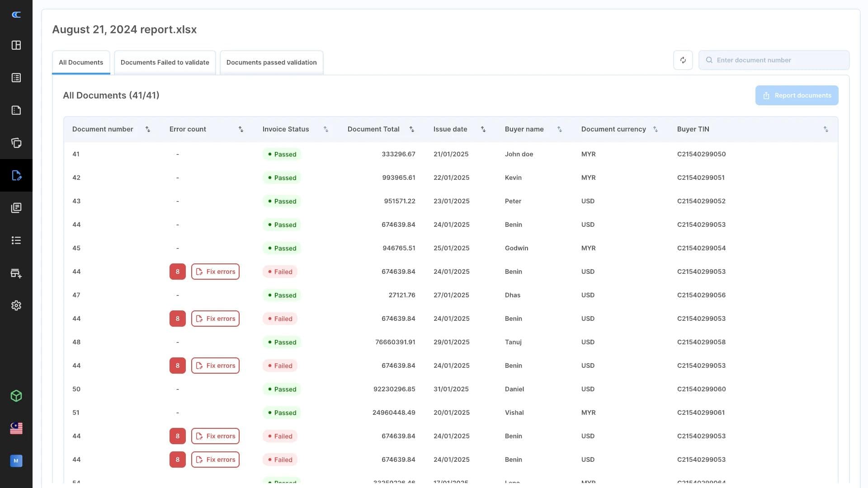Toggle sorting on the Invoice Status column

tap(326, 129)
